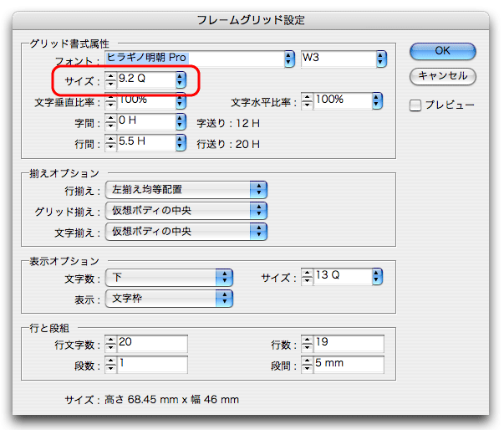Open the フォント family dropdown

point(289,59)
